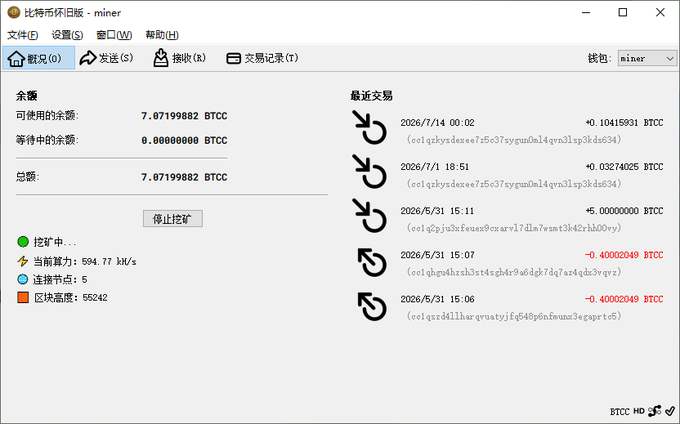
Task: Click the orange block height icon
Action: click(23, 297)
